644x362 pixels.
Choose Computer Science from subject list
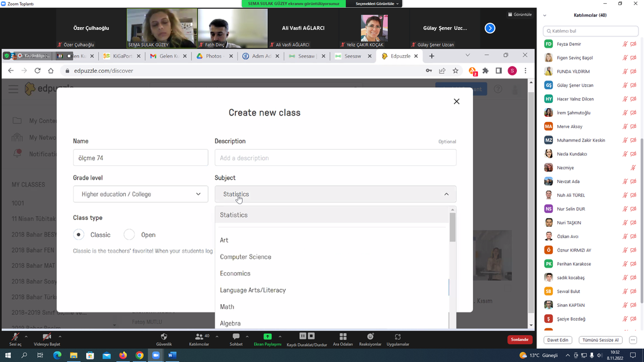(x=245, y=257)
